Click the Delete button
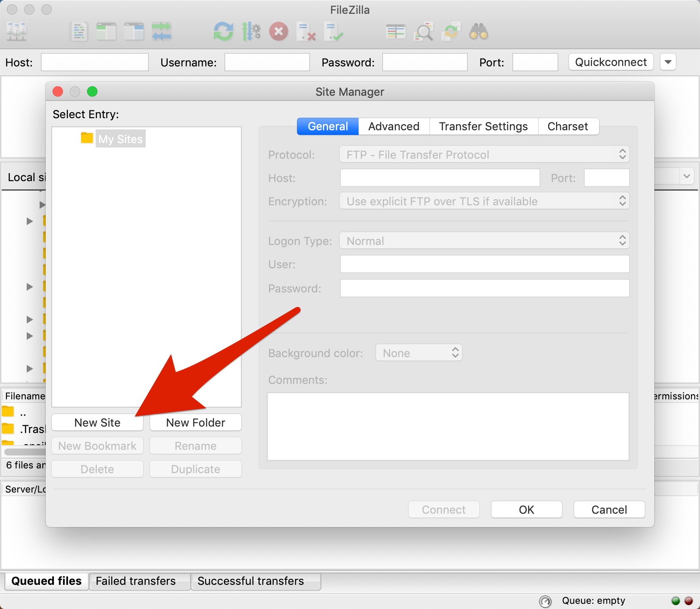The width and height of the screenshot is (700, 609). pyautogui.click(x=97, y=469)
